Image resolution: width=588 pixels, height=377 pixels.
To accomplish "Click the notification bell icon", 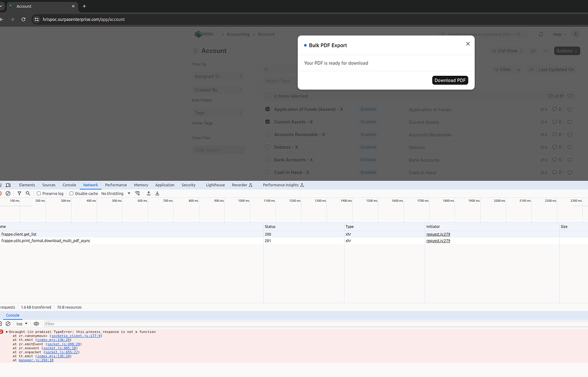I will point(540,34).
